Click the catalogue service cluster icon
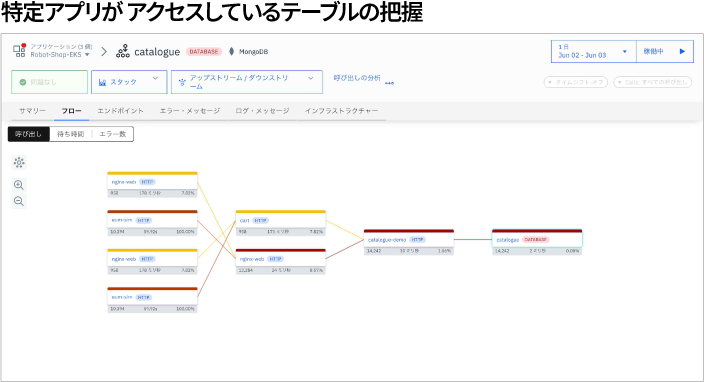704x382 pixels. 123,51
